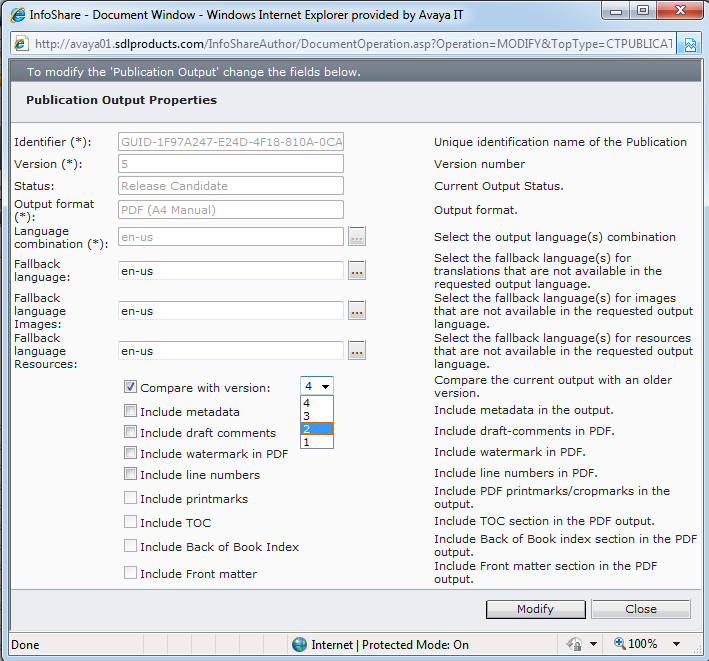This screenshot has width=709, height=661.
Task: Enable the Include line numbers checkbox
Action: pyautogui.click(x=130, y=473)
